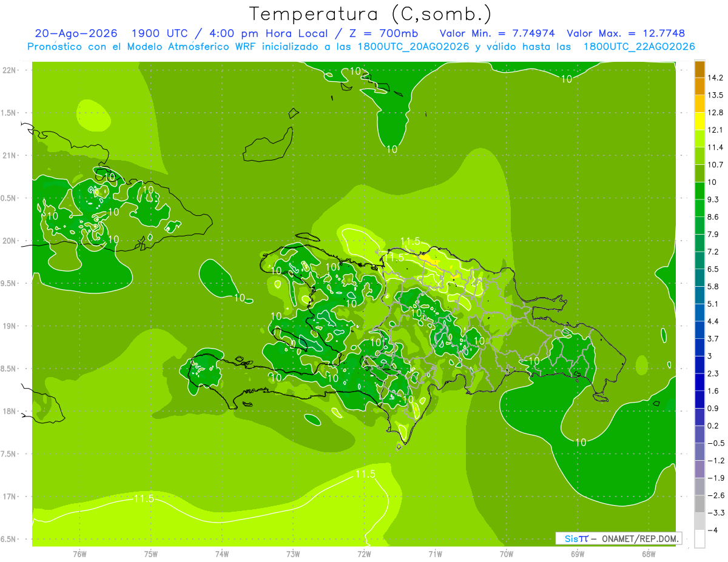
Task: Click the "70W" longitude label
Action: pyautogui.click(x=507, y=554)
